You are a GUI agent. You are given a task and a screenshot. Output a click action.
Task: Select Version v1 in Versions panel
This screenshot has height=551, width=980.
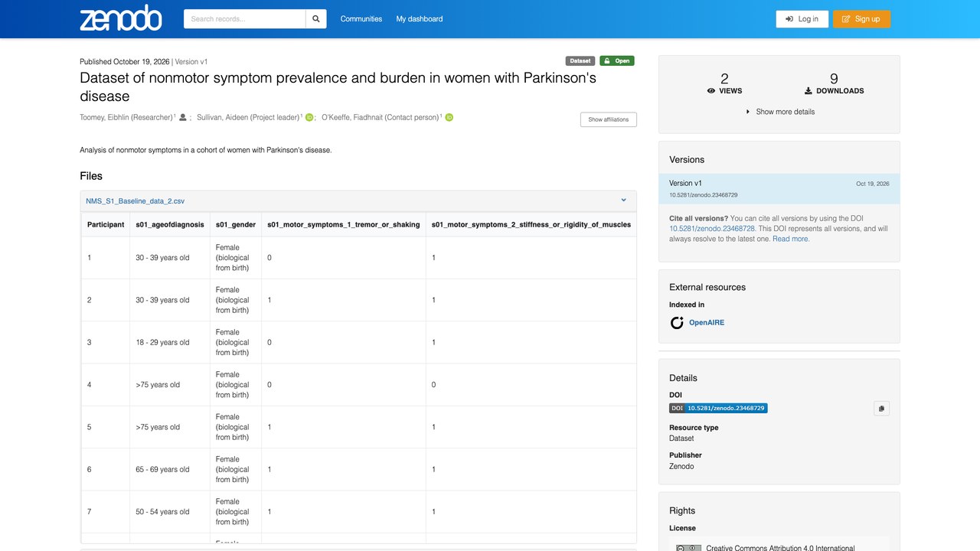click(x=779, y=188)
